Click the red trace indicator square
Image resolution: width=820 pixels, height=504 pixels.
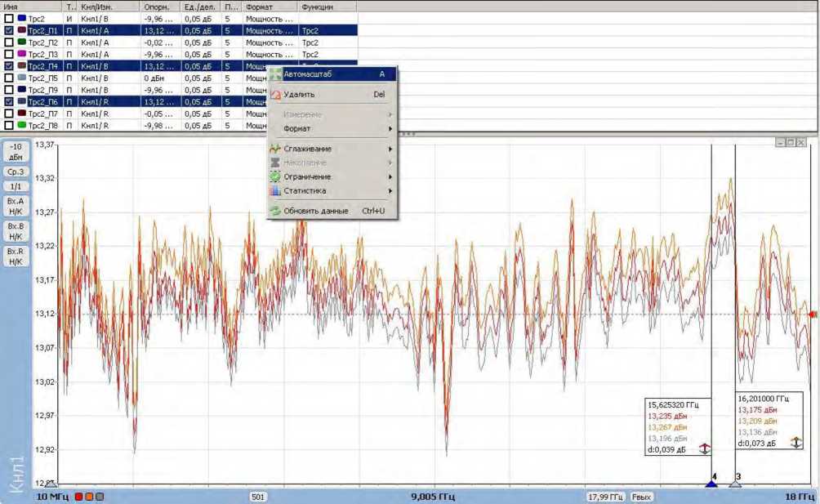tap(78, 496)
